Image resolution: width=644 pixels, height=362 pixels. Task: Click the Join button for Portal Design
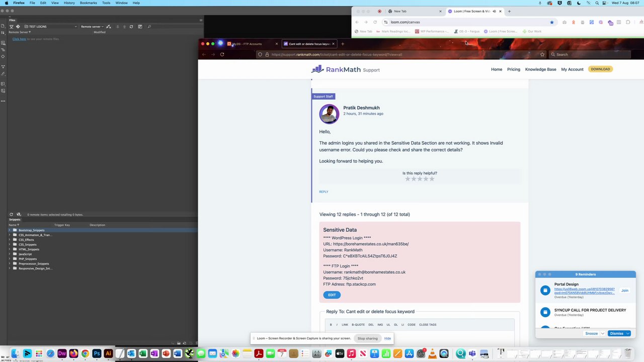tap(624, 291)
